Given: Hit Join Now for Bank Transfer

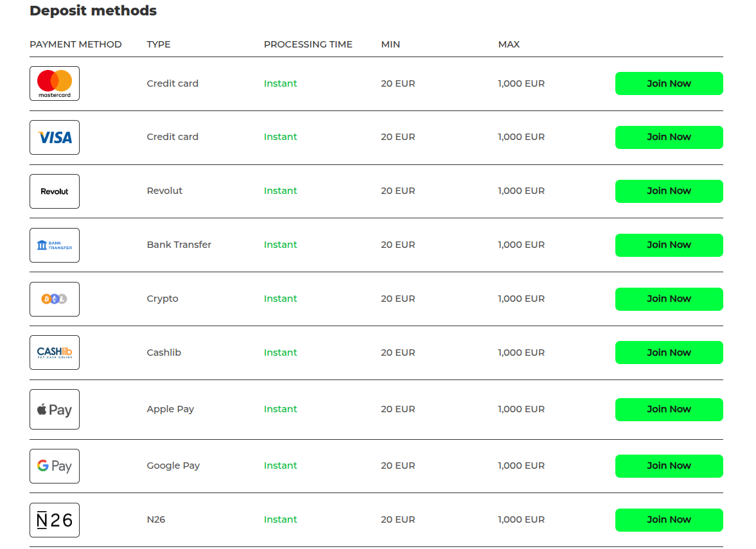Looking at the screenshot, I should [669, 245].
